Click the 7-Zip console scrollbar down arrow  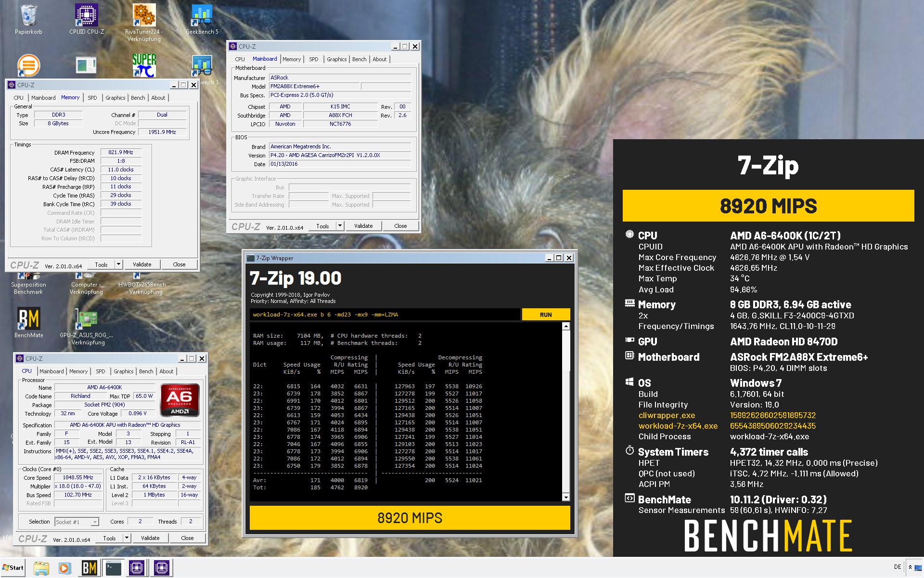click(x=566, y=497)
